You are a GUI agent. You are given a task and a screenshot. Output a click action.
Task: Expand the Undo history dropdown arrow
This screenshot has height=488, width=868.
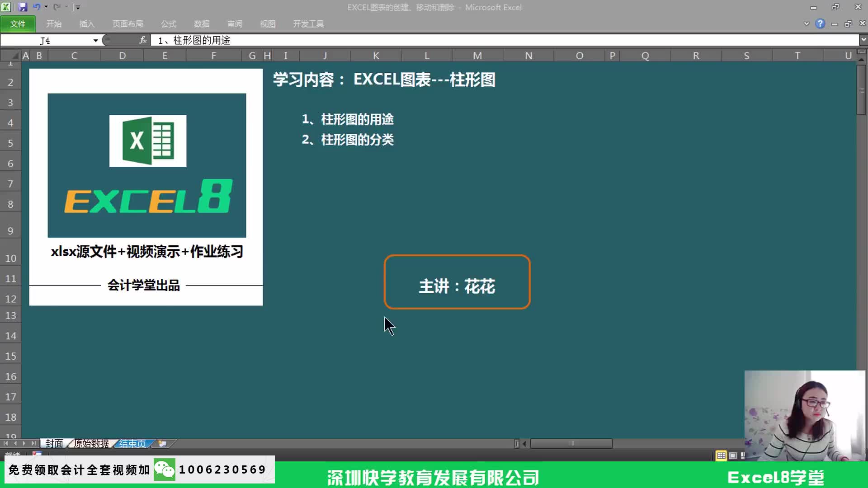46,7
